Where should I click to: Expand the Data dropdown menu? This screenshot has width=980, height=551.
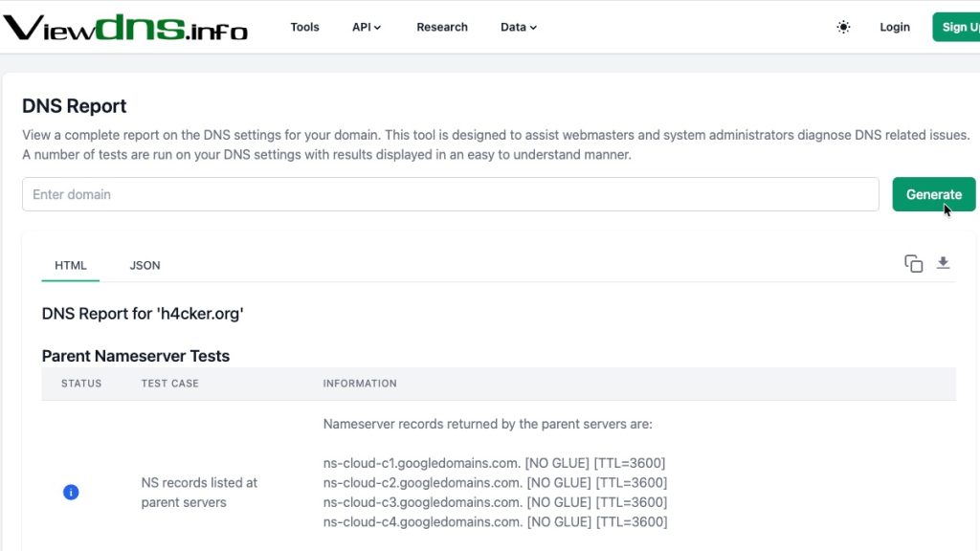click(518, 27)
